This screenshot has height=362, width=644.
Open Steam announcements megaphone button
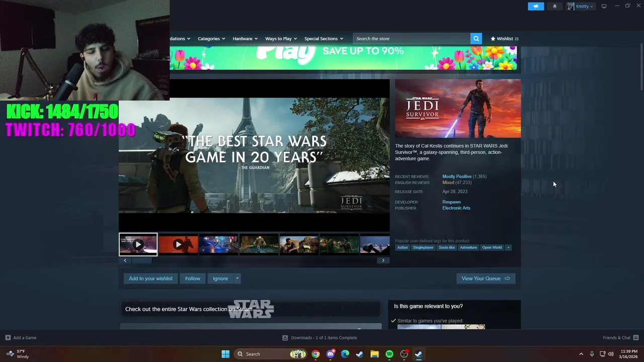536,6
